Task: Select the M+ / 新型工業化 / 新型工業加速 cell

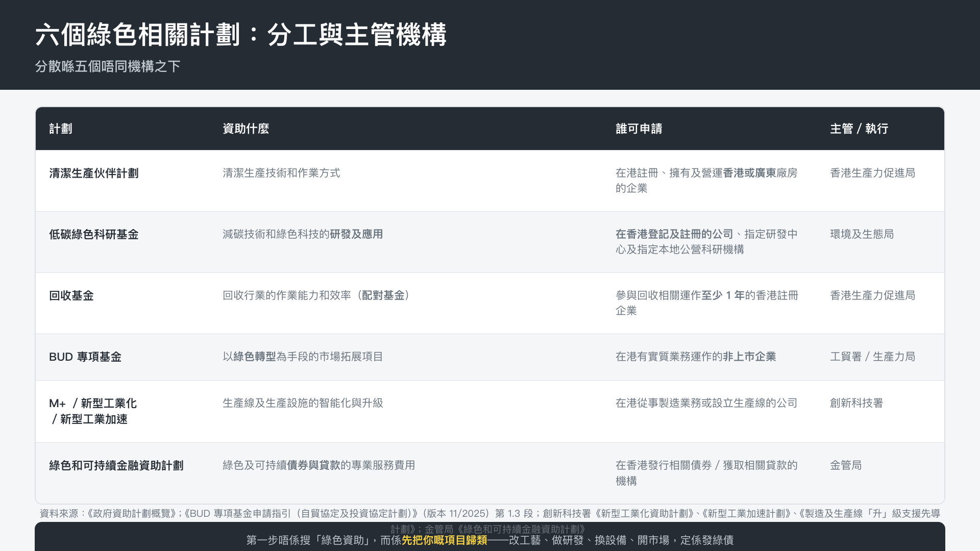Action: (x=93, y=411)
